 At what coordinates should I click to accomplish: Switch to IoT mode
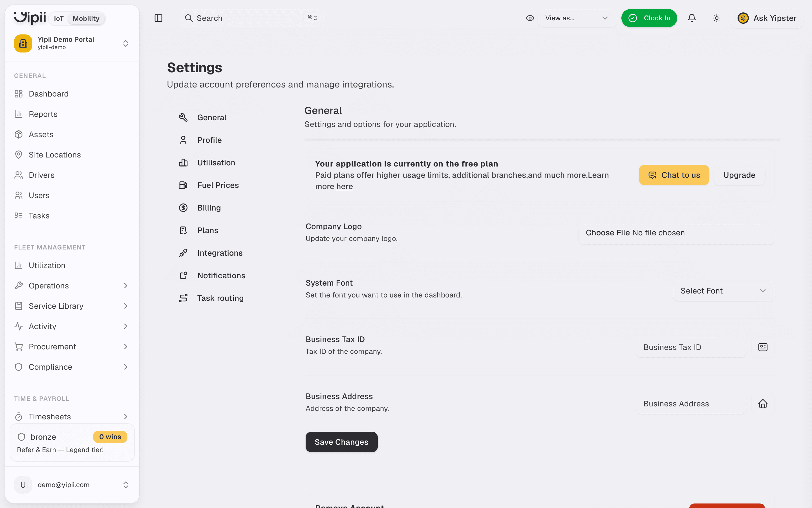59,18
